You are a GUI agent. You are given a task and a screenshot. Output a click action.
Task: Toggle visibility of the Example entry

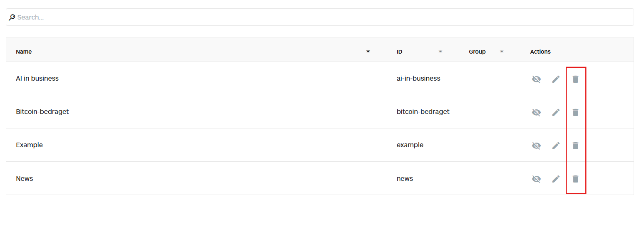click(x=536, y=146)
